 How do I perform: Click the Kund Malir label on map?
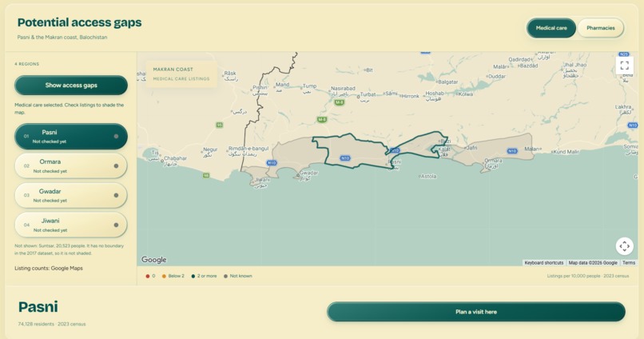coord(566,152)
